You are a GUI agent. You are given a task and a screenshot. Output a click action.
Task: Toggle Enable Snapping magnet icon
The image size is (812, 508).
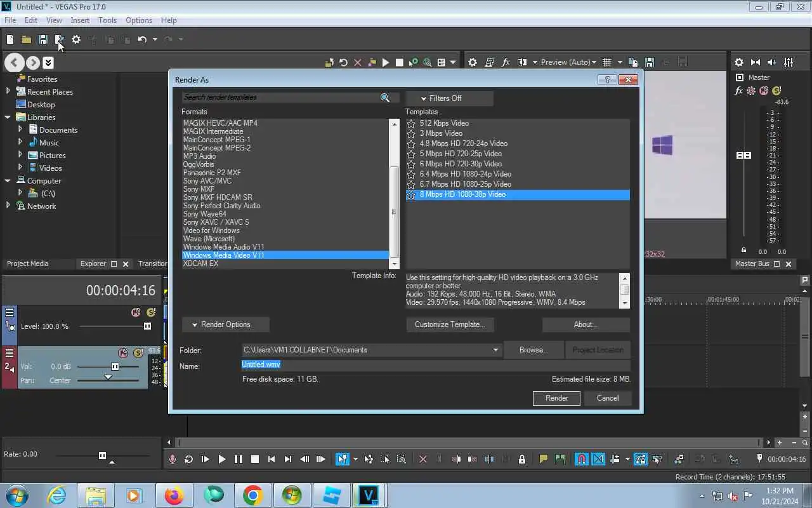[x=581, y=459]
